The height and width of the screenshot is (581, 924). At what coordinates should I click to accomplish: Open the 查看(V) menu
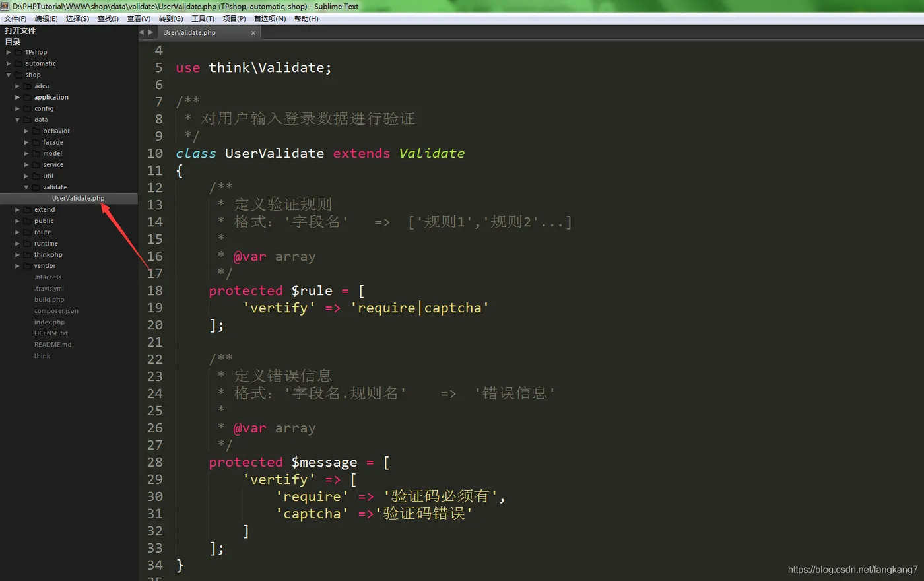[139, 18]
